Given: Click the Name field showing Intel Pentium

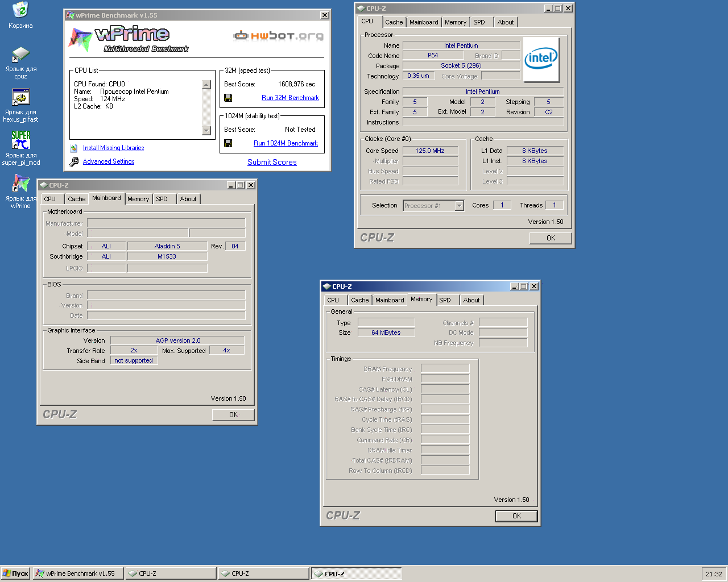Looking at the screenshot, I should click(x=461, y=45).
